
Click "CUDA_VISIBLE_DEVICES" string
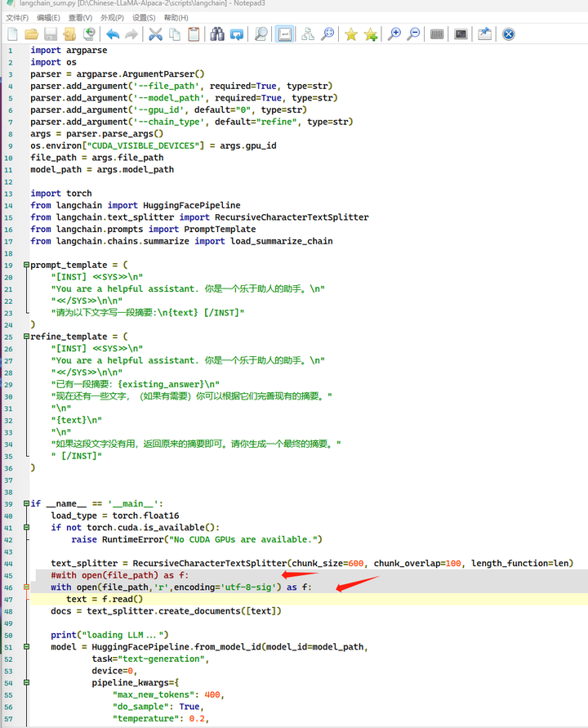coord(143,145)
